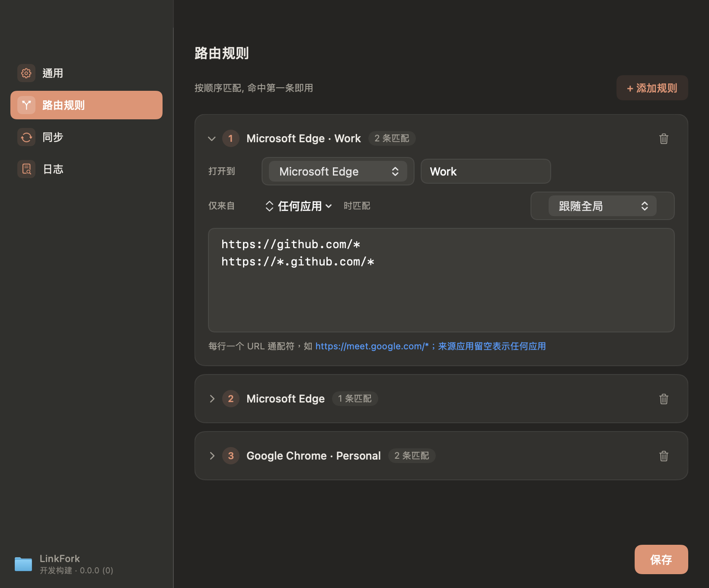Click the 开发构建 · 0.0.0 (0) version text
This screenshot has width=709, height=588.
coord(77,571)
